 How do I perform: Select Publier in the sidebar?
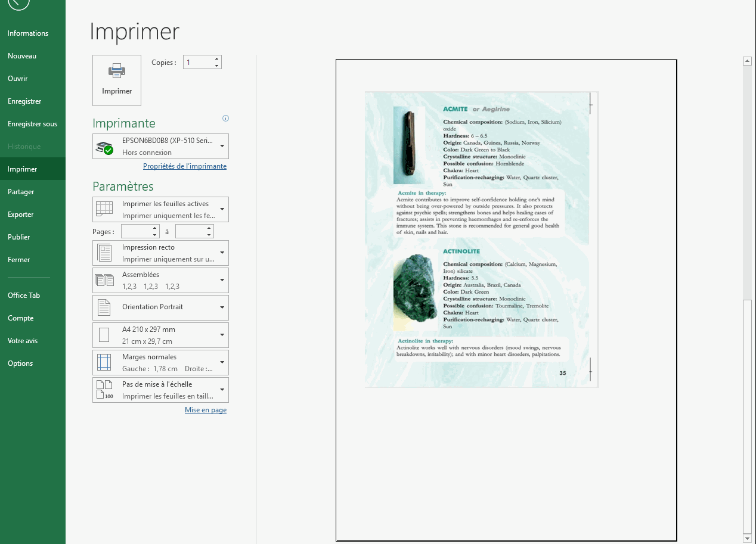[x=33, y=237]
